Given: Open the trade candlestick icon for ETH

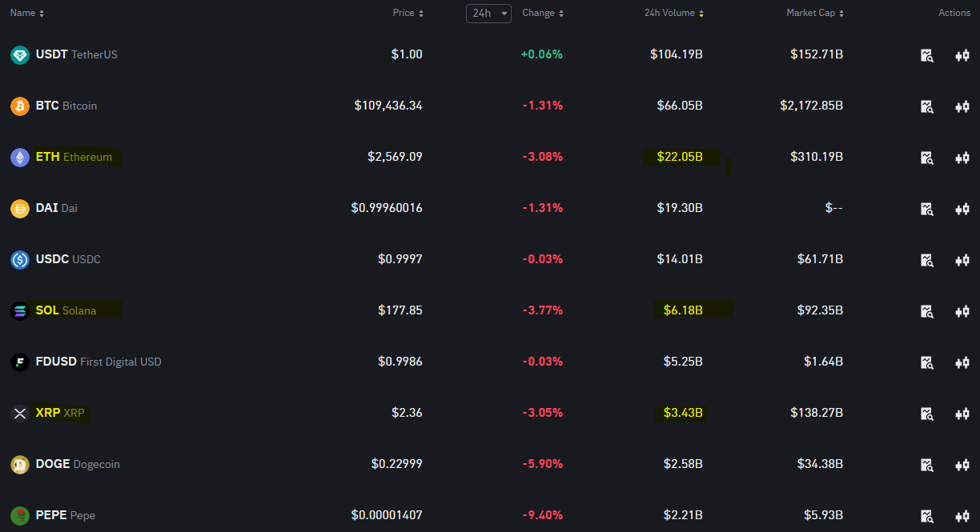Looking at the screenshot, I should 962,158.
